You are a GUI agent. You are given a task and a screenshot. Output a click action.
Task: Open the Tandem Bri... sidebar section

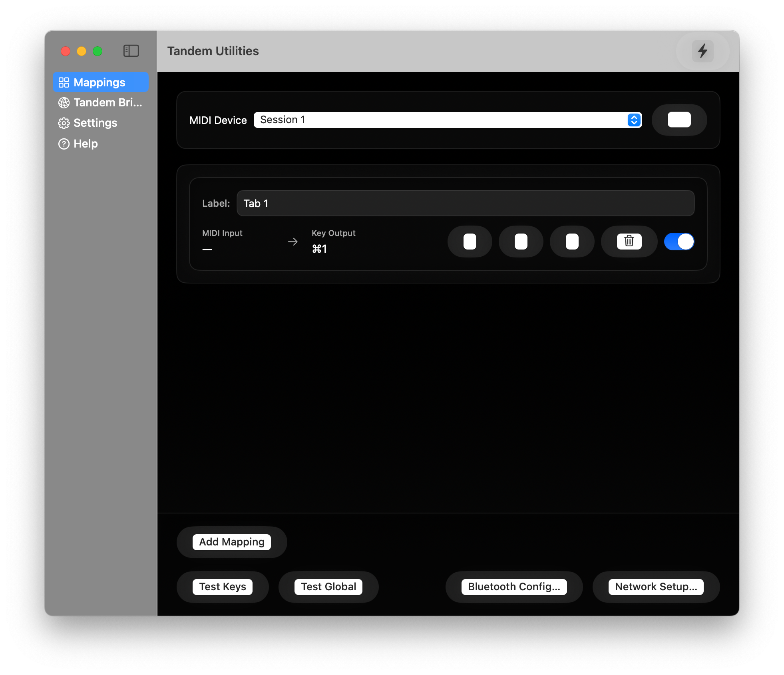point(107,103)
